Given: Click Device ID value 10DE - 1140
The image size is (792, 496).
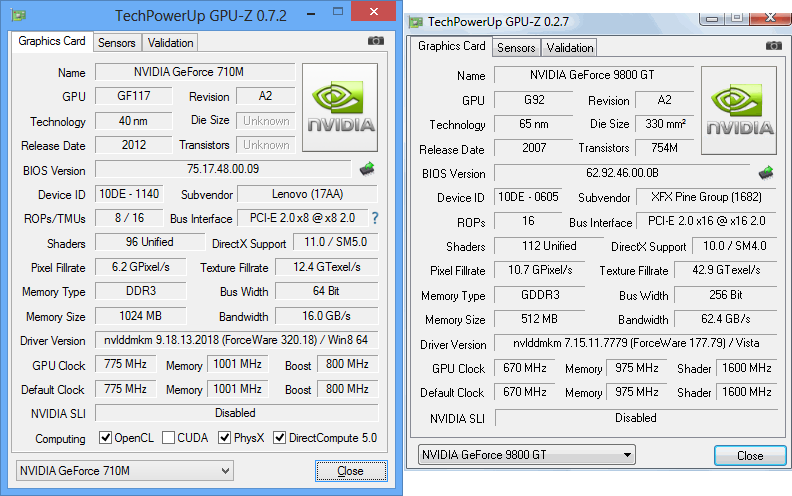Looking at the screenshot, I should point(129,193).
